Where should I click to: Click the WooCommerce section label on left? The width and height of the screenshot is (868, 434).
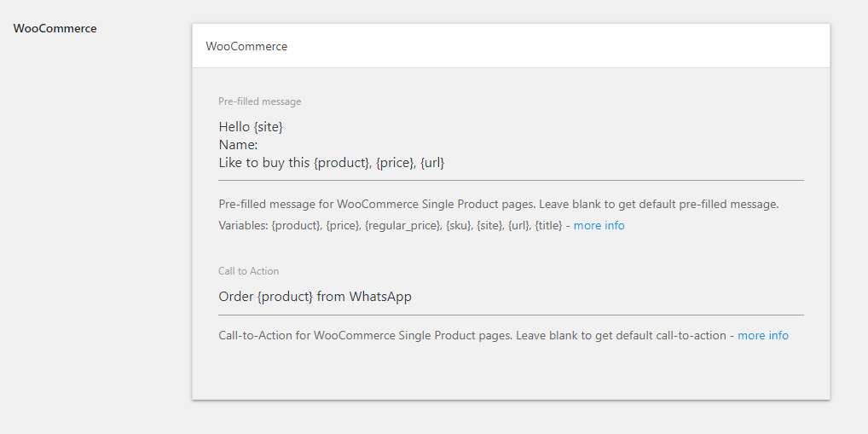[55, 29]
